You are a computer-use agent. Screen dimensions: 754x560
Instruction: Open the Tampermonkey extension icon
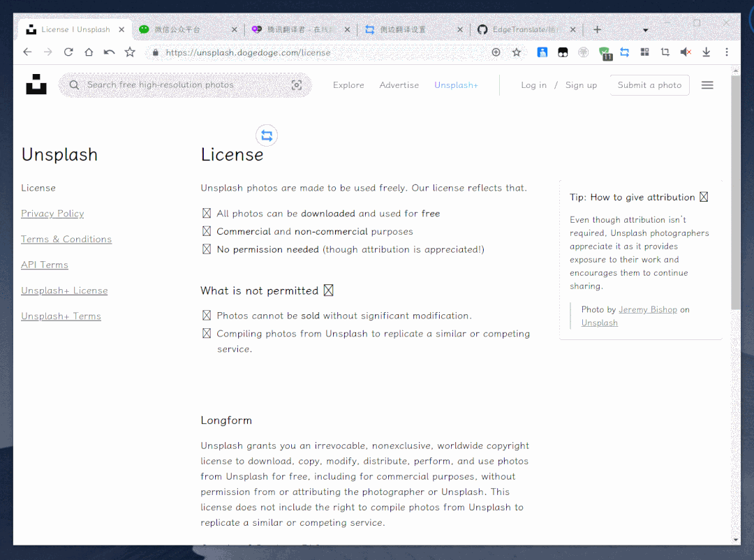tap(563, 52)
